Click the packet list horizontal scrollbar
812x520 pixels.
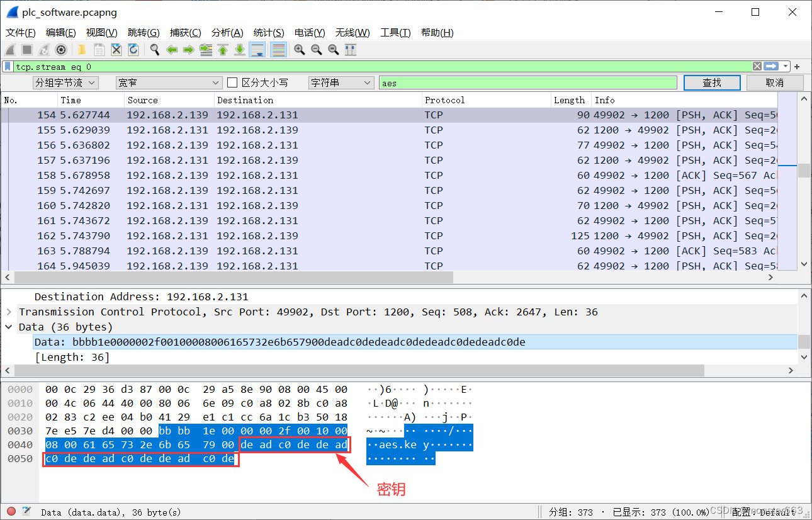coord(233,277)
